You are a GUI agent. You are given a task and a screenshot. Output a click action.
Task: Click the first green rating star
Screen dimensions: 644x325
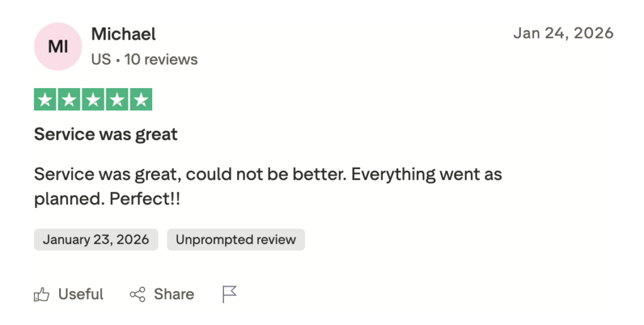(45, 99)
